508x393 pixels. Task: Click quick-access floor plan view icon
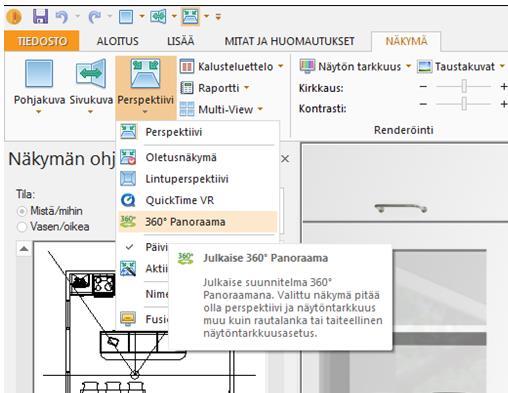click(126, 16)
